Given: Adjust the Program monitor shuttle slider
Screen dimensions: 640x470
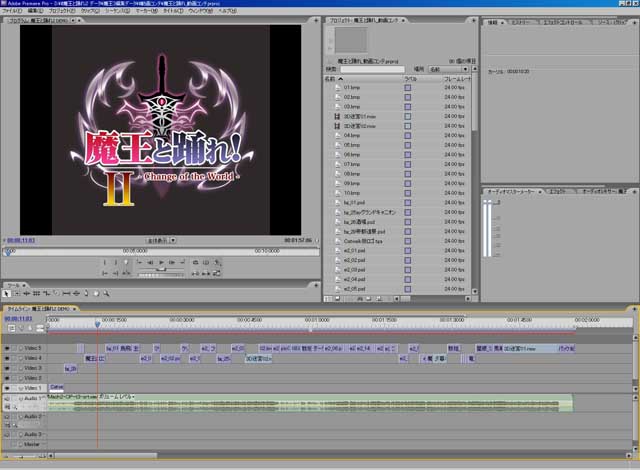Looking at the screenshot, I should (161, 270).
